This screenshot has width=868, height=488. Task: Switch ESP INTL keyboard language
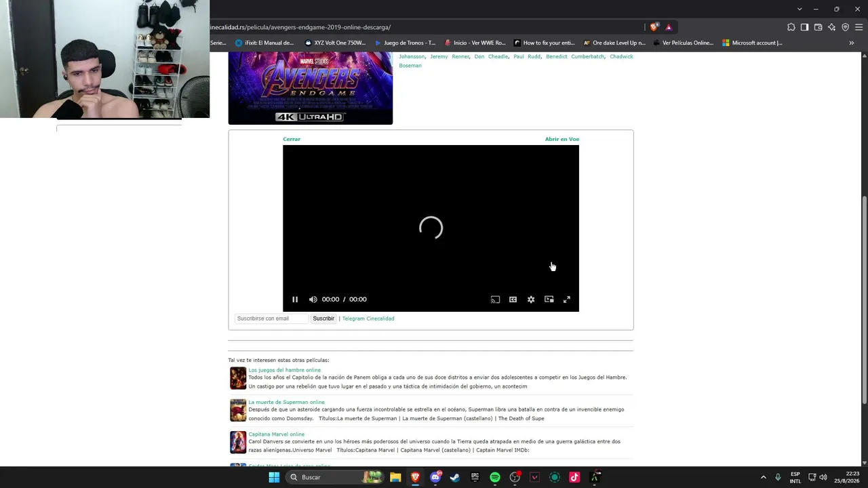click(x=795, y=477)
